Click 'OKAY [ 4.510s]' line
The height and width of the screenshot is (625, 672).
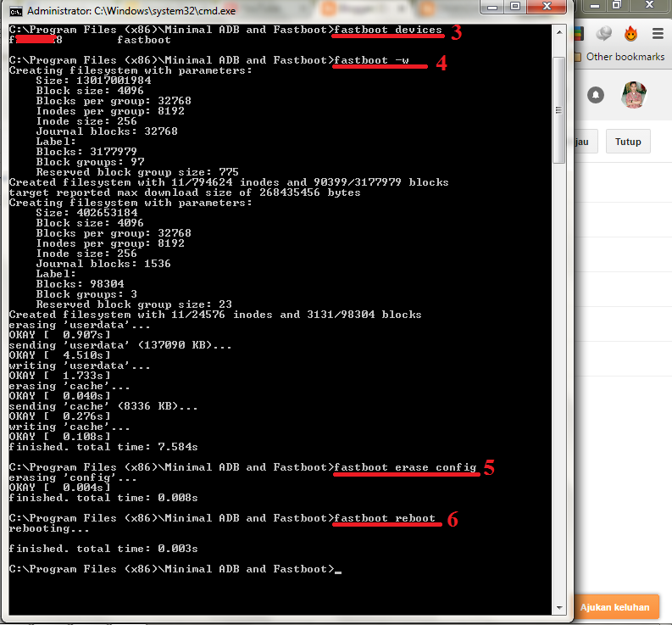59,355
